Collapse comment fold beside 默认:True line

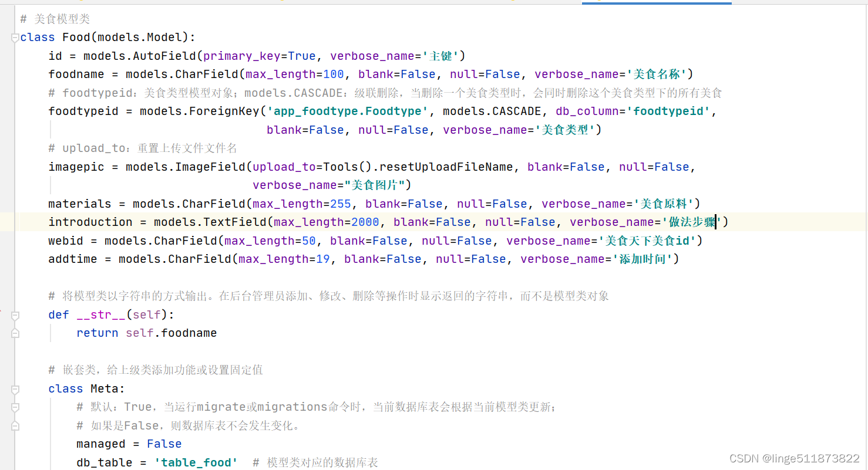tap(15, 407)
